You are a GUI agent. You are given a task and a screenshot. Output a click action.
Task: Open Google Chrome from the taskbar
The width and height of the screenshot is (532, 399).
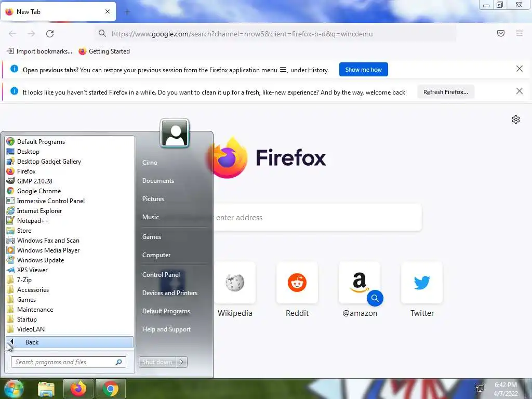coord(111,389)
